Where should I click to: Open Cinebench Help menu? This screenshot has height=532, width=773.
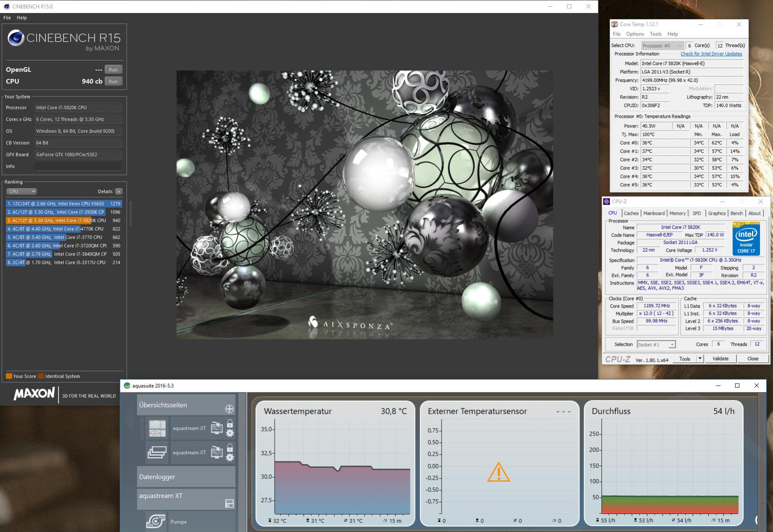pos(22,18)
